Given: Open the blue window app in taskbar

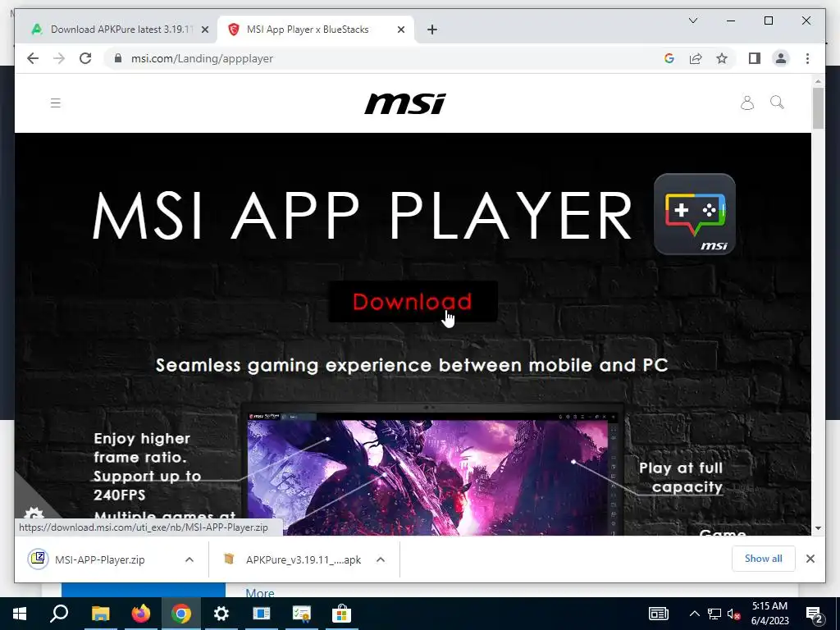Looking at the screenshot, I should point(262,614).
